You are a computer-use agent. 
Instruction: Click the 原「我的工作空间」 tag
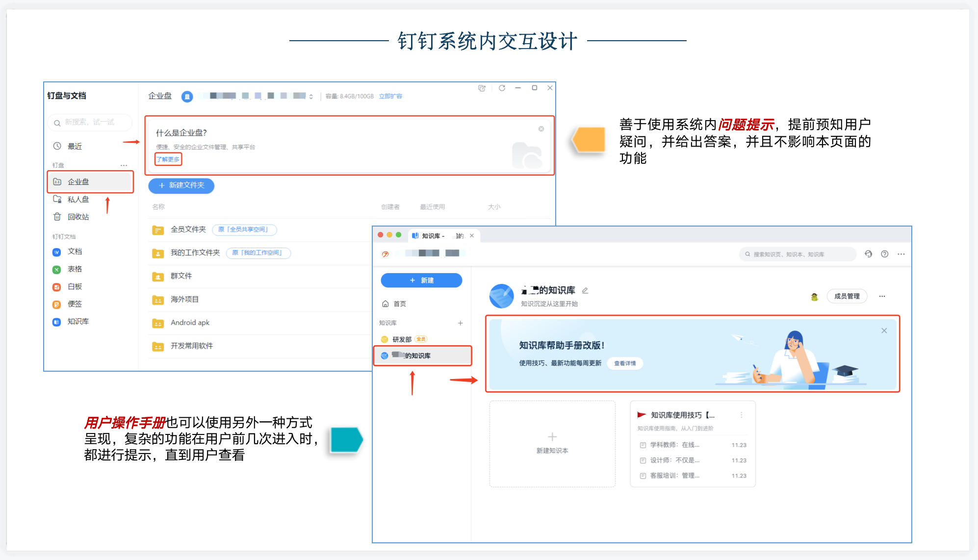[x=258, y=253]
